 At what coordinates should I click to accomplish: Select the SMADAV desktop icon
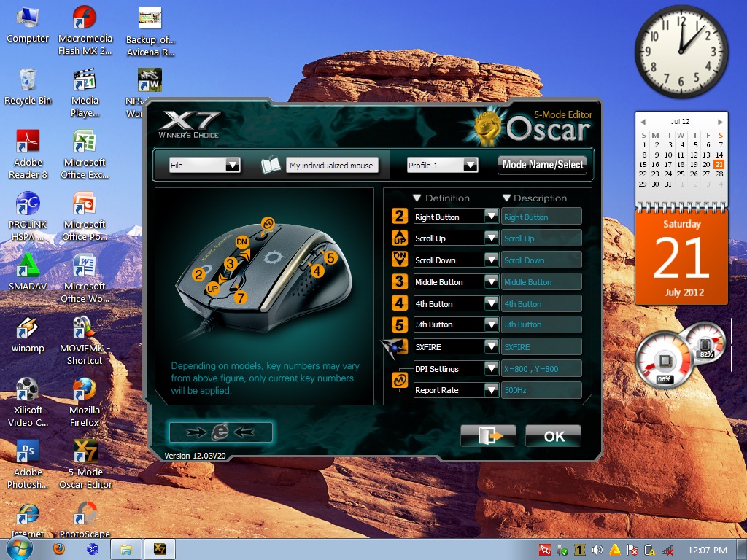pyautogui.click(x=28, y=271)
